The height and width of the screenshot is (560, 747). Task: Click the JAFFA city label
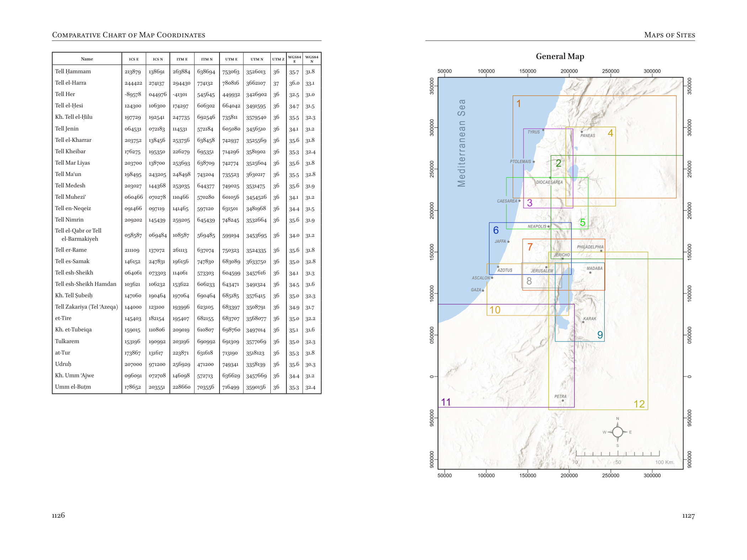[500, 241]
